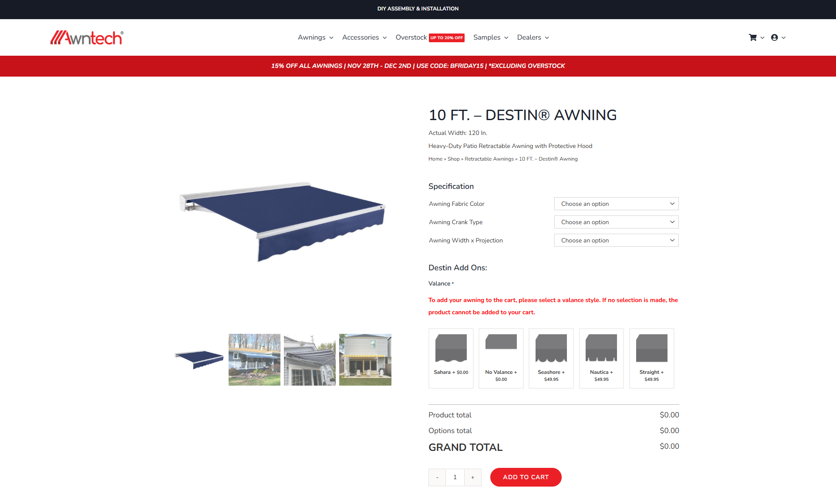Click the quantity input field
Image resolution: width=836 pixels, height=504 pixels.
coord(455,477)
